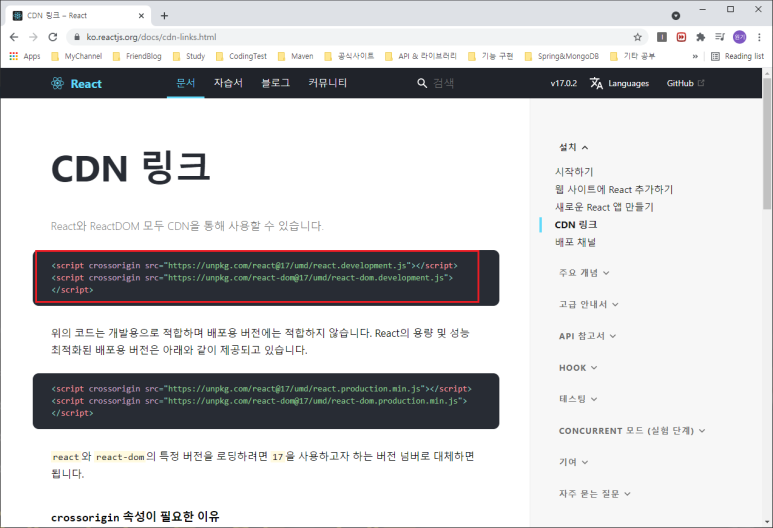Bookmark this page with the star icon
The image size is (773, 528).
637,37
